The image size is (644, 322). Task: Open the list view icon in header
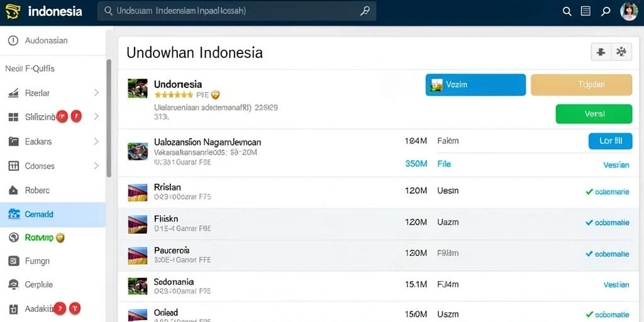pos(586,11)
